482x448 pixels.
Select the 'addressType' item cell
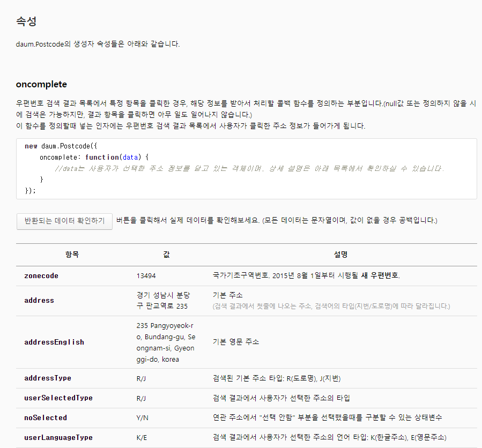[48, 378]
